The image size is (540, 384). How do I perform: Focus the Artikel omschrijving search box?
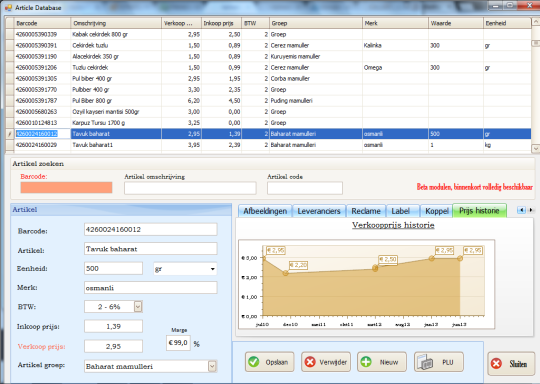(x=190, y=188)
